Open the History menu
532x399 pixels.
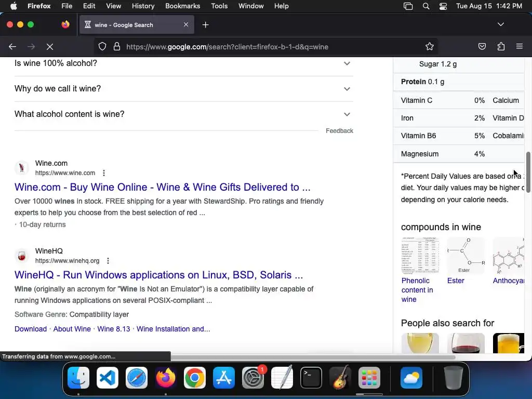coord(143,6)
